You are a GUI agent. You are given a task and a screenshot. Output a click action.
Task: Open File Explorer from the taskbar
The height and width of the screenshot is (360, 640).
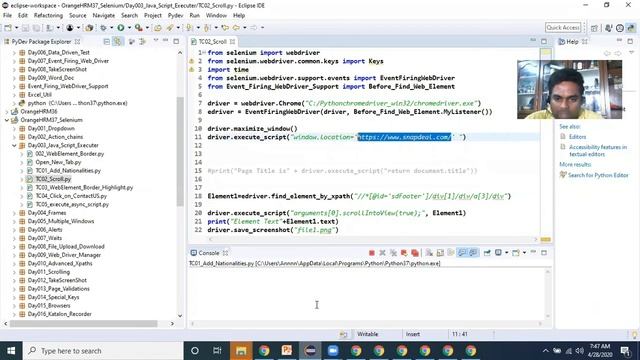pos(241,351)
